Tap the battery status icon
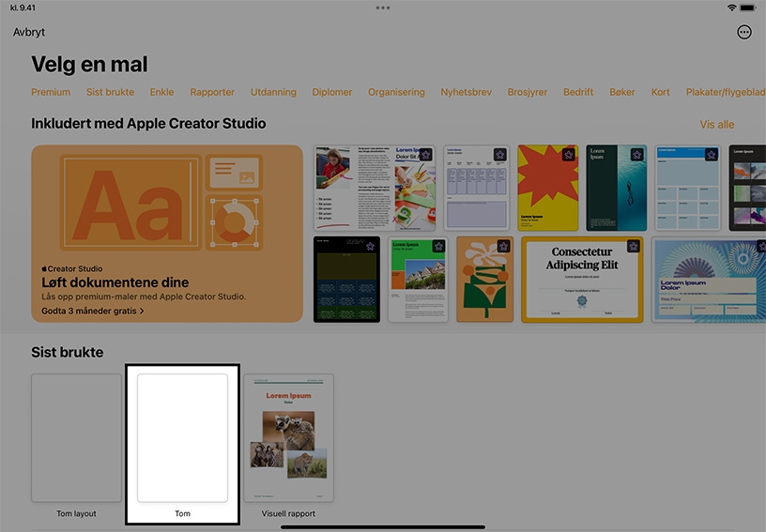This screenshot has height=532, width=766. click(x=748, y=8)
